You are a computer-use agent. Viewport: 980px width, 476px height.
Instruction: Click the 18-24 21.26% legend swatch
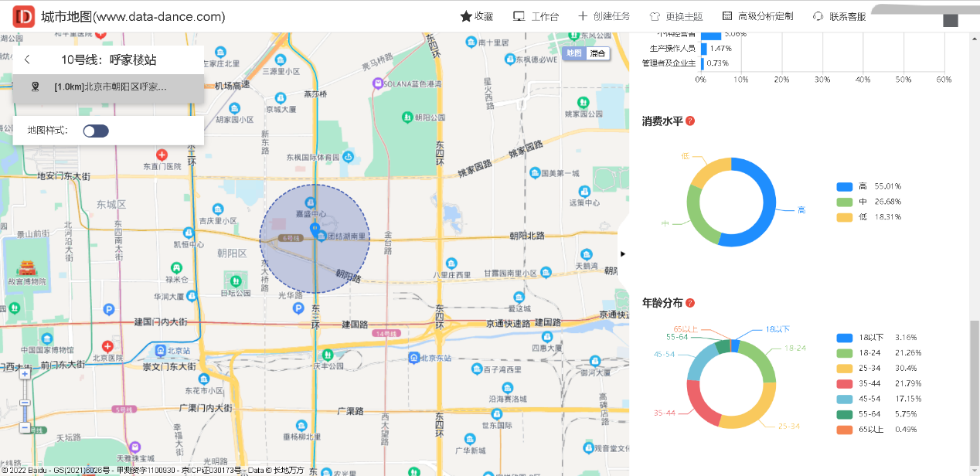pos(844,353)
